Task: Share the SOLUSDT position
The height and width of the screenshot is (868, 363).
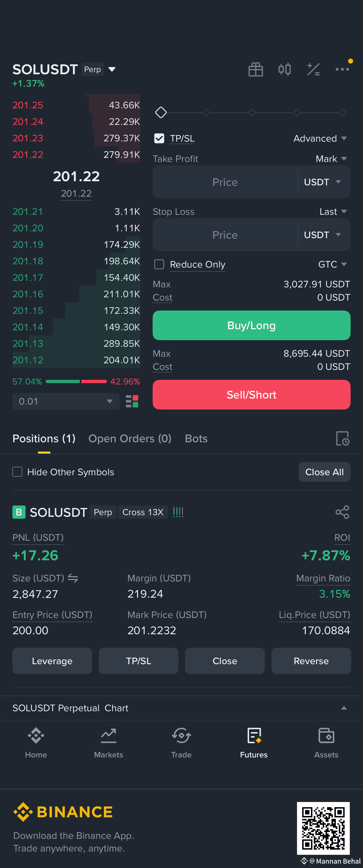Action: (342, 512)
